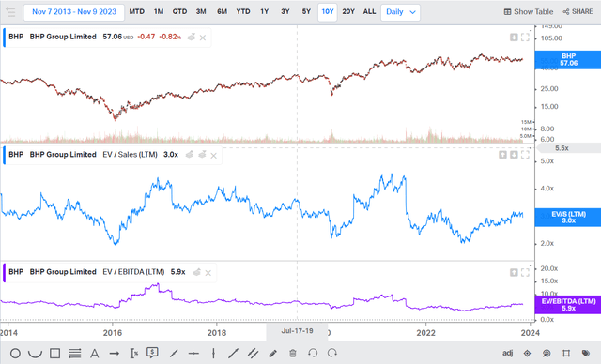Click the EV / EBITDA (LTM) legend text
Viewport: 601px width, 364px height.
133,272
